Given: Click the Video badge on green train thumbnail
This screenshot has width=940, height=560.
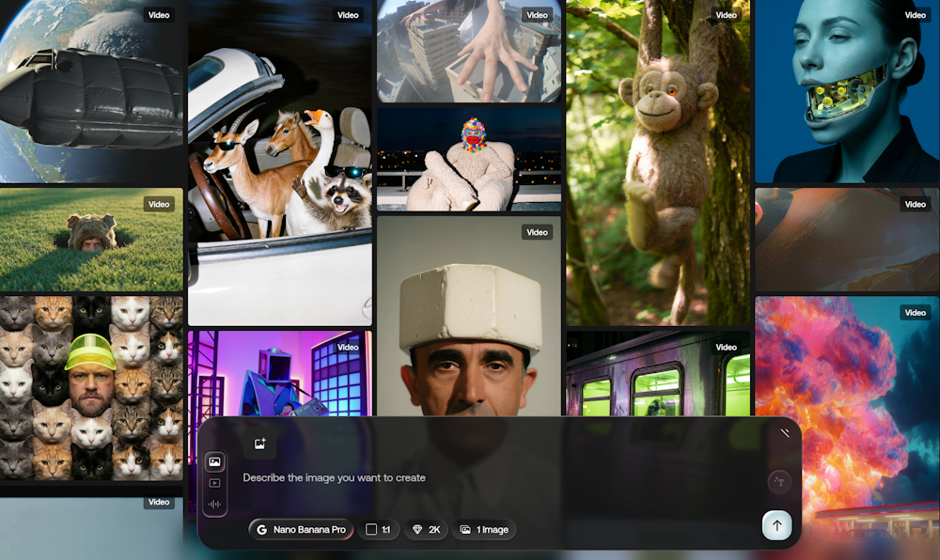Looking at the screenshot, I should pyautogui.click(x=727, y=347).
